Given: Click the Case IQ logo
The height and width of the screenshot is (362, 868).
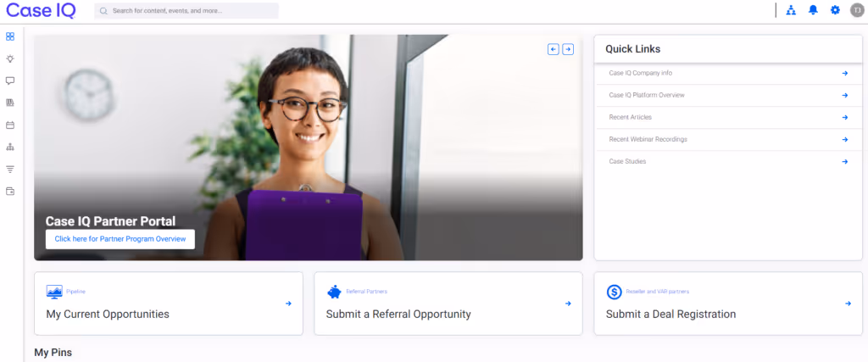Looking at the screenshot, I should [x=41, y=10].
